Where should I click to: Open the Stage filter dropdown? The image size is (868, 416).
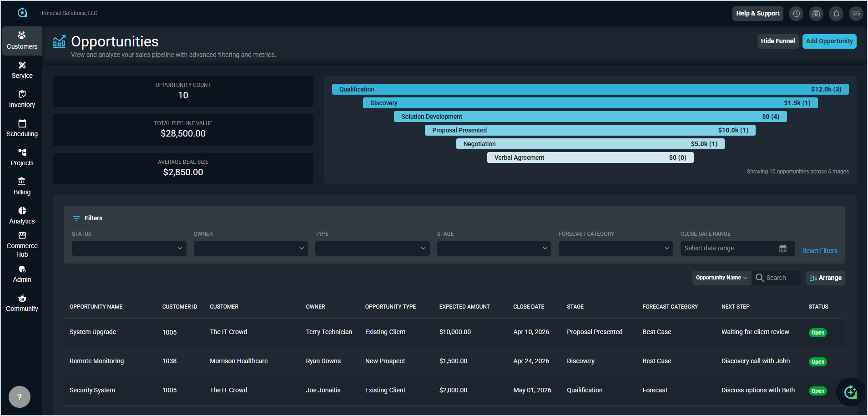(x=494, y=249)
